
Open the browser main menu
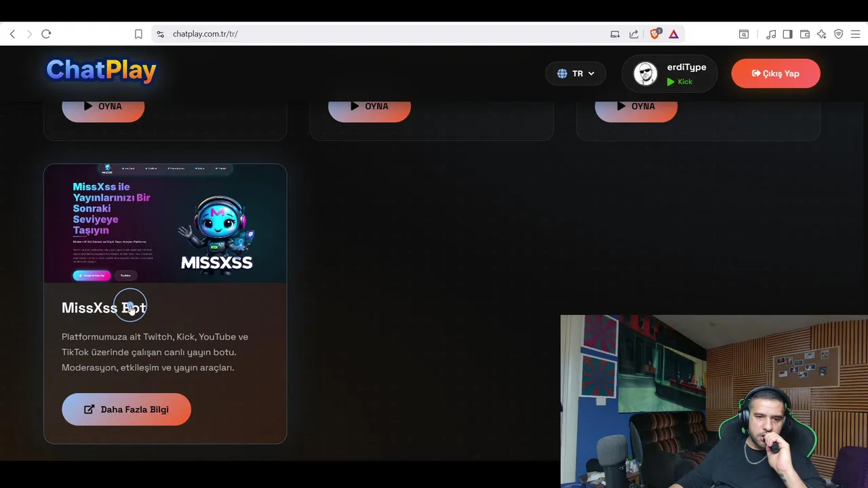coord(856,34)
